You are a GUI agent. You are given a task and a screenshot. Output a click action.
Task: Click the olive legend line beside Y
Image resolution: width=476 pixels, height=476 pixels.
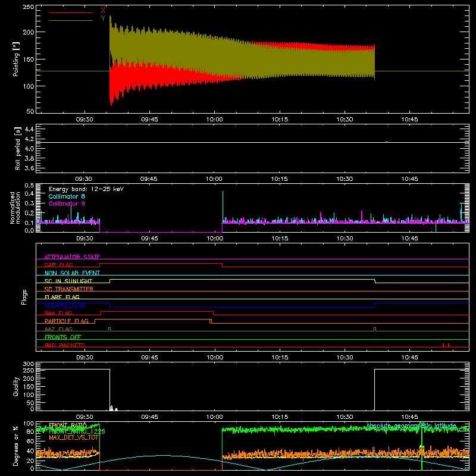click(x=71, y=20)
